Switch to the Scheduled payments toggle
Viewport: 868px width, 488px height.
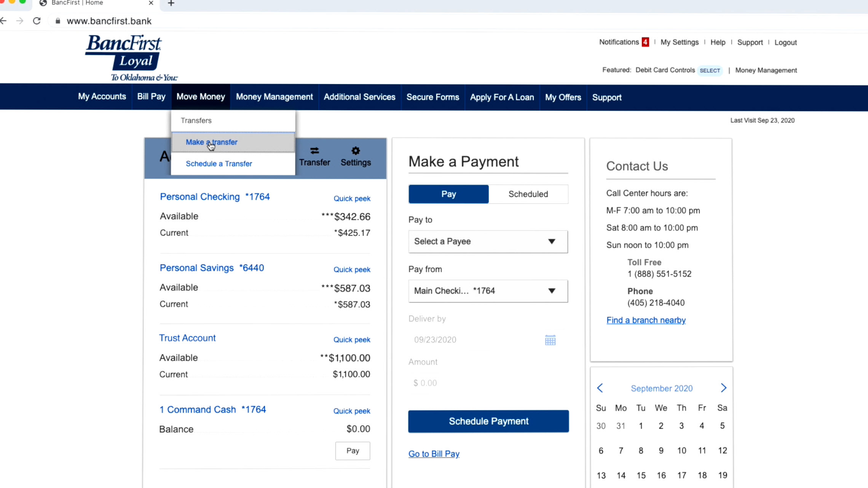(x=528, y=194)
